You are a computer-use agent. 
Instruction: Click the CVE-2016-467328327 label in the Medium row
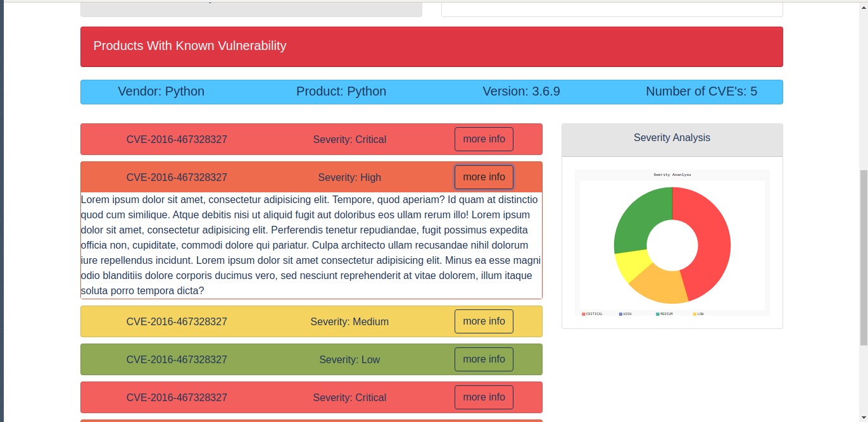(177, 321)
